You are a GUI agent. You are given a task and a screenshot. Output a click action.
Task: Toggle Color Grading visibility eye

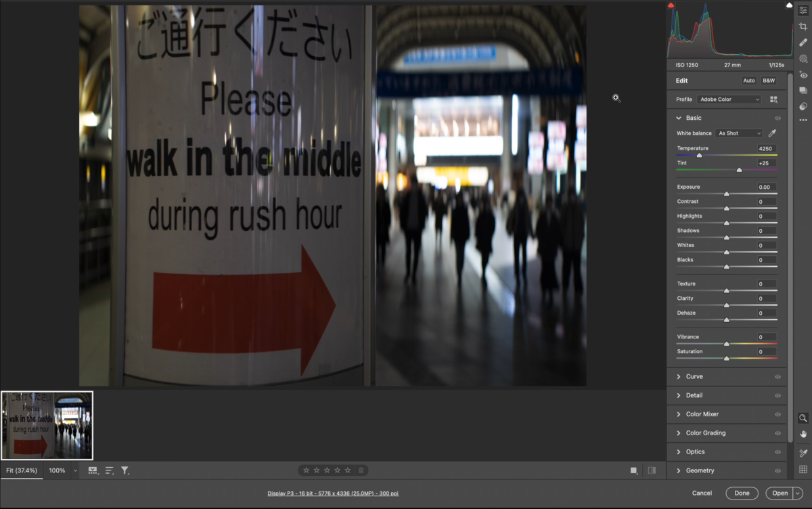777,433
